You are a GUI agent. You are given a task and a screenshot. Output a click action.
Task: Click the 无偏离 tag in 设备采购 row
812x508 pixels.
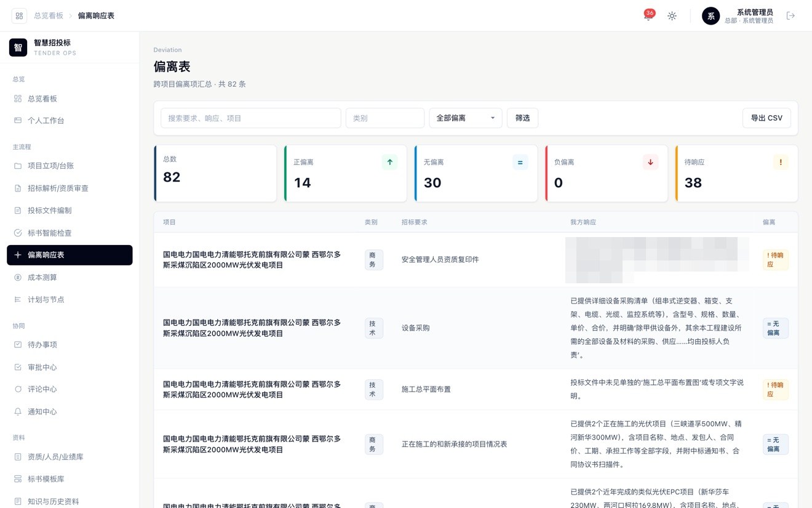pyautogui.click(x=775, y=328)
